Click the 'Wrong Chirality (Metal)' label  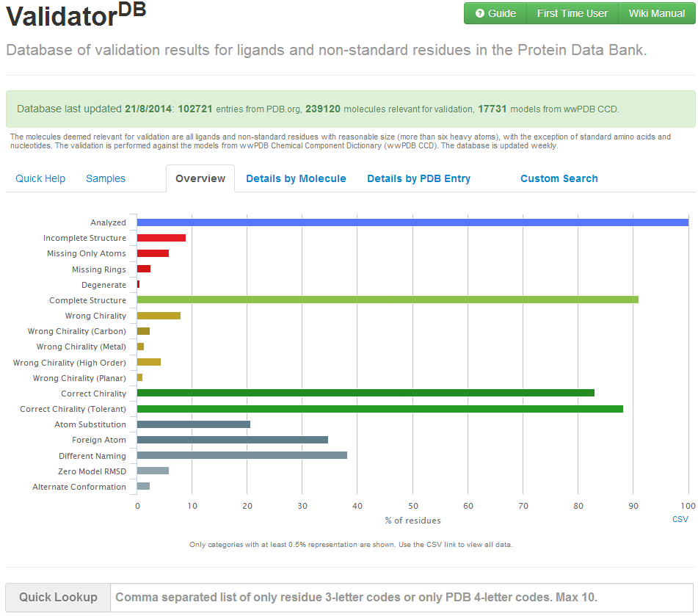coord(81,347)
